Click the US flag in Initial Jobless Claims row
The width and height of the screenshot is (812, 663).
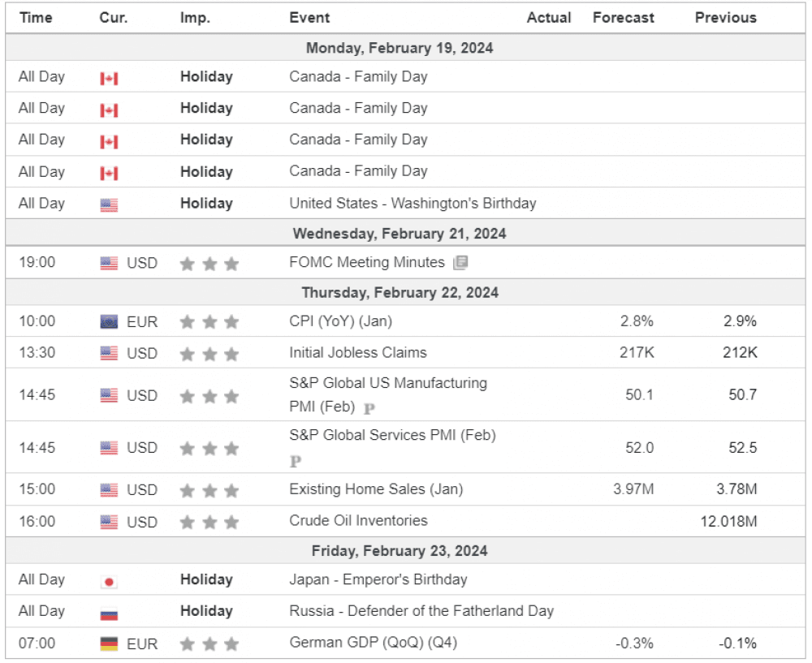pos(109,354)
